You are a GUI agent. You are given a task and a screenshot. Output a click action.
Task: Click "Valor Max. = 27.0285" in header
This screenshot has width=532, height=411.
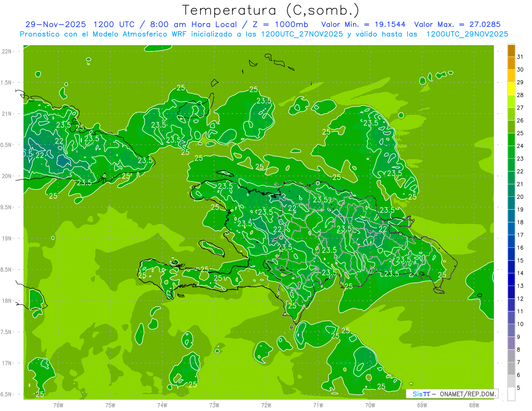coord(458,24)
